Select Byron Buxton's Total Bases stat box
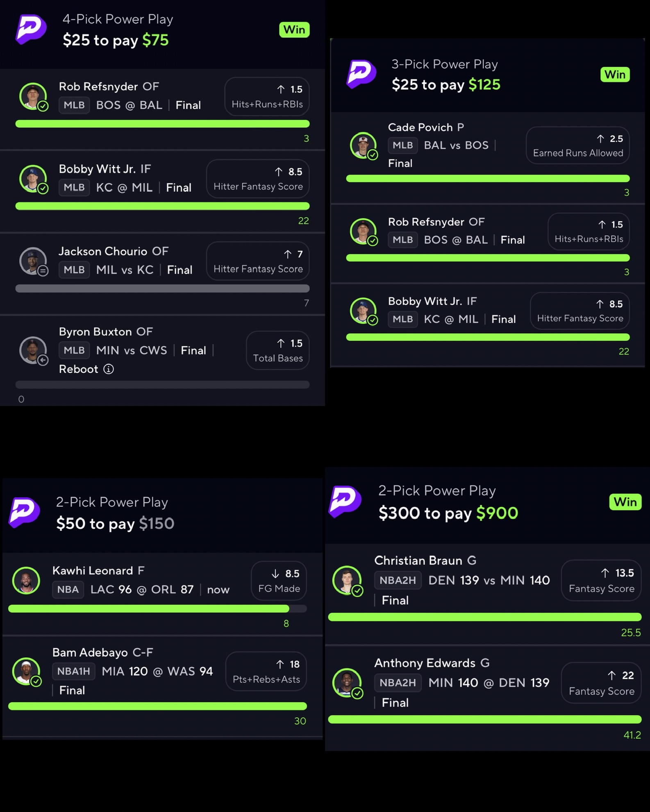Viewport: 650px width, 812px height. pos(277,350)
